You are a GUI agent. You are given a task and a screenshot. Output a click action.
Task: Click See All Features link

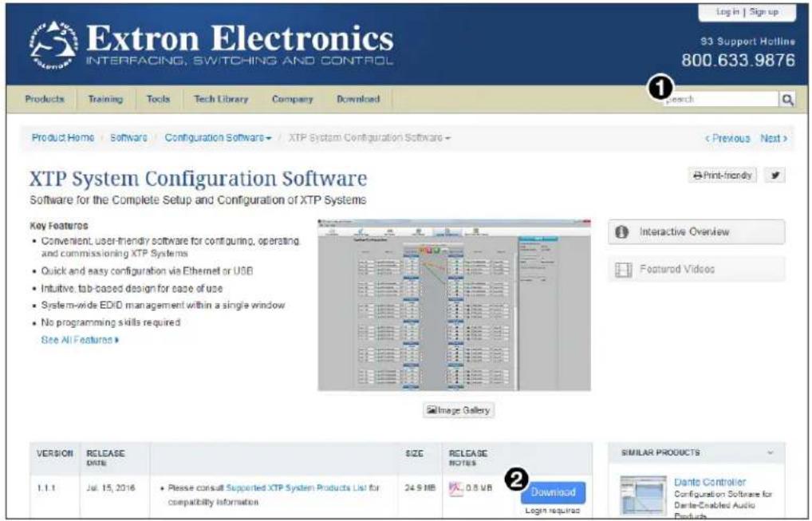[x=80, y=340]
